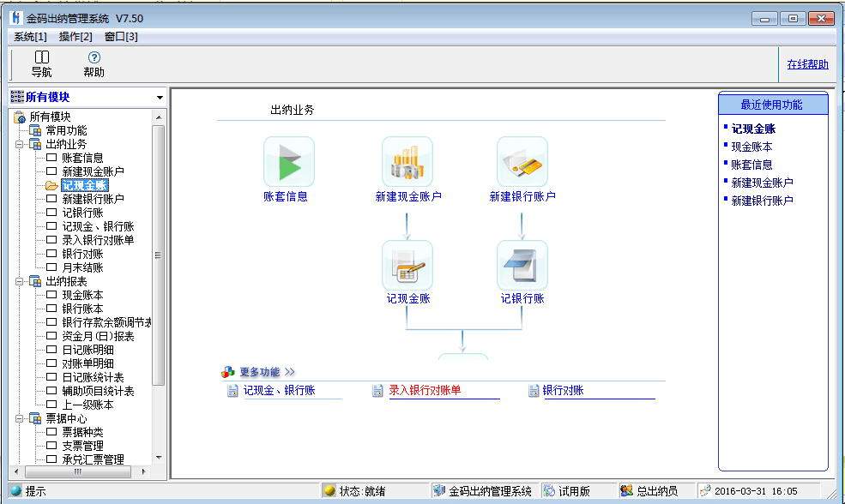Select 月末结账 in the tree
The width and height of the screenshot is (845, 504).
click(82, 267)
